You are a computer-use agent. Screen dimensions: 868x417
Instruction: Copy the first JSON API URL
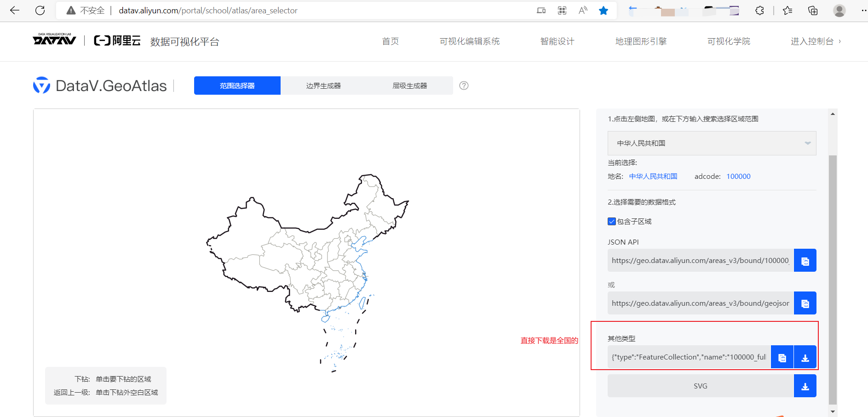(x=805, y=261)
